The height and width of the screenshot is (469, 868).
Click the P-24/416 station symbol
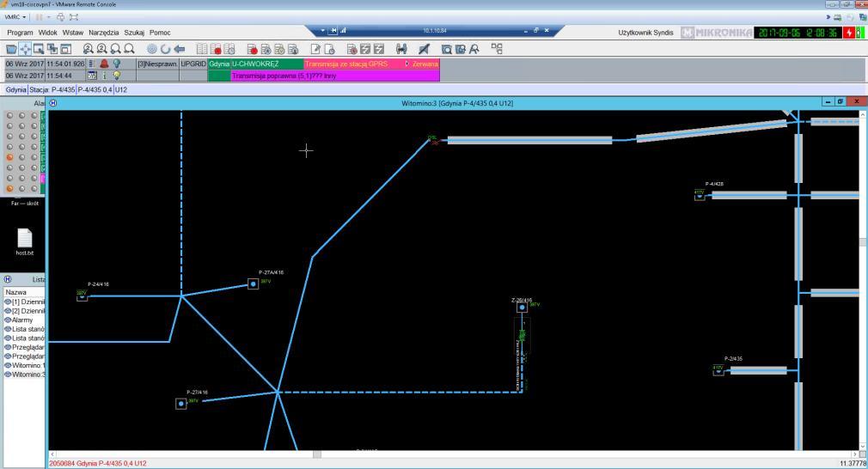[82, 297]
